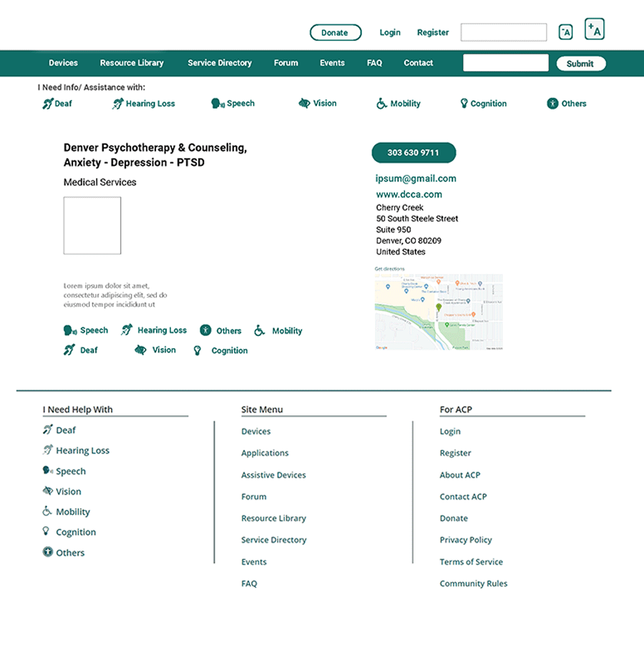Click the decrease font size icon

(565, 31)
